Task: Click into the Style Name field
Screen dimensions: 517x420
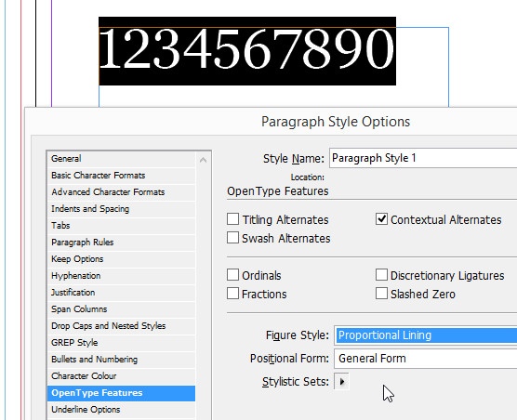Action: click(423, 158)
